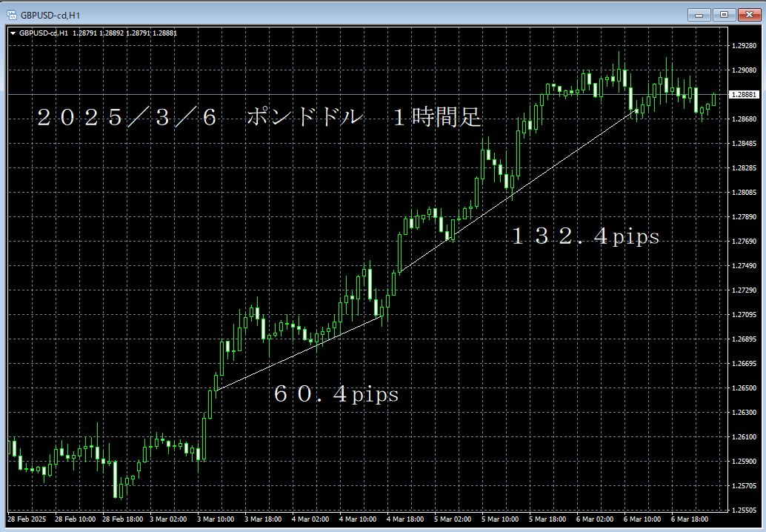Close the GBPUSD-cd,H1 chart window

tap(747, 14)
